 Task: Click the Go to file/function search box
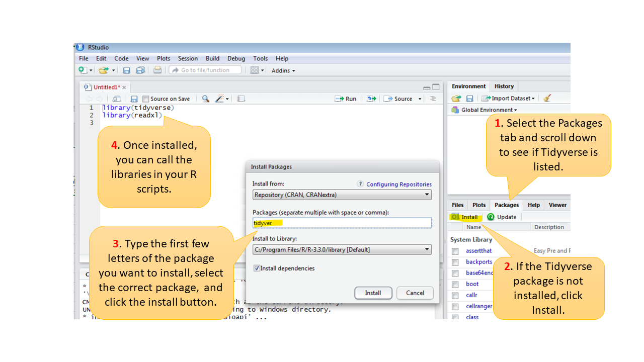[x=205, y=70]
